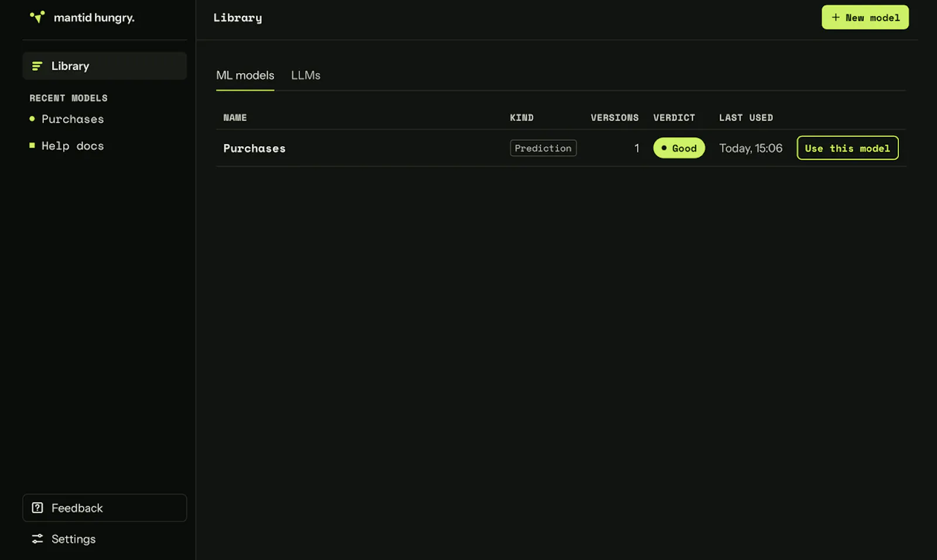Click the mantid hungry logo icon

[x=37, y=17]
